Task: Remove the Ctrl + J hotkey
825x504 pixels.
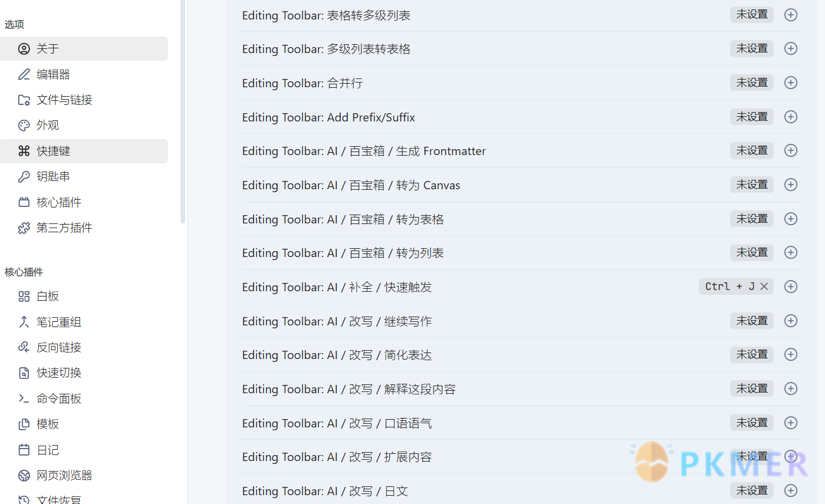Action: pos(764,286)
